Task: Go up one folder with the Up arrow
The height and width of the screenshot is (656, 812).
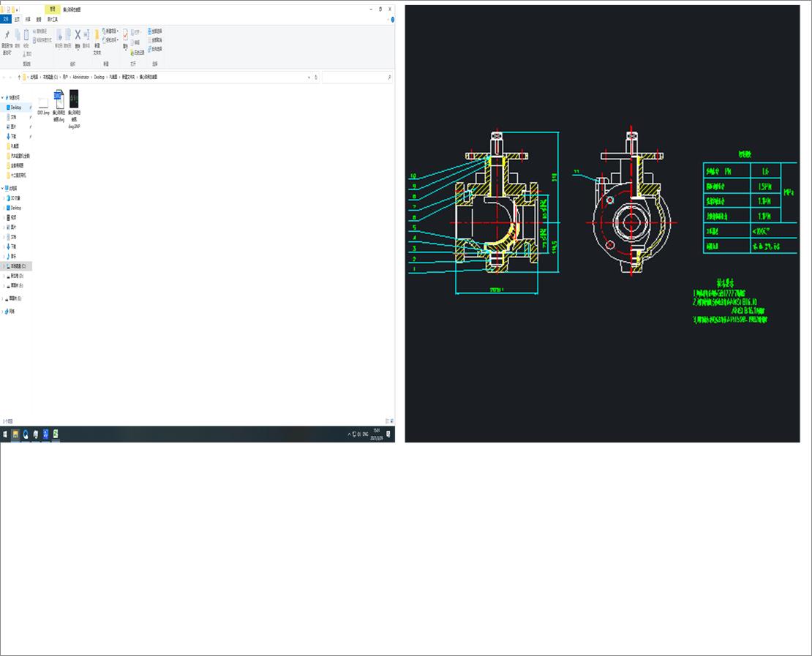Action: (19, 77)
